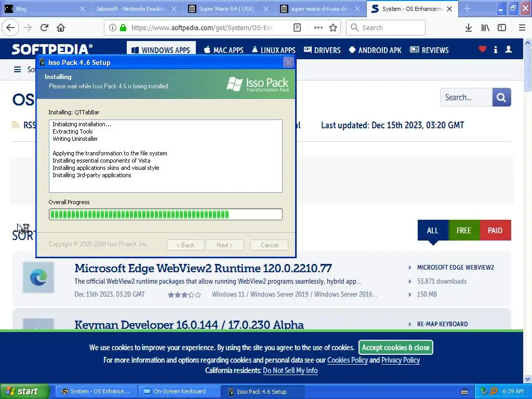Reload the current page
This screenshot has width=532, height=399.
[x=44, y=28]
